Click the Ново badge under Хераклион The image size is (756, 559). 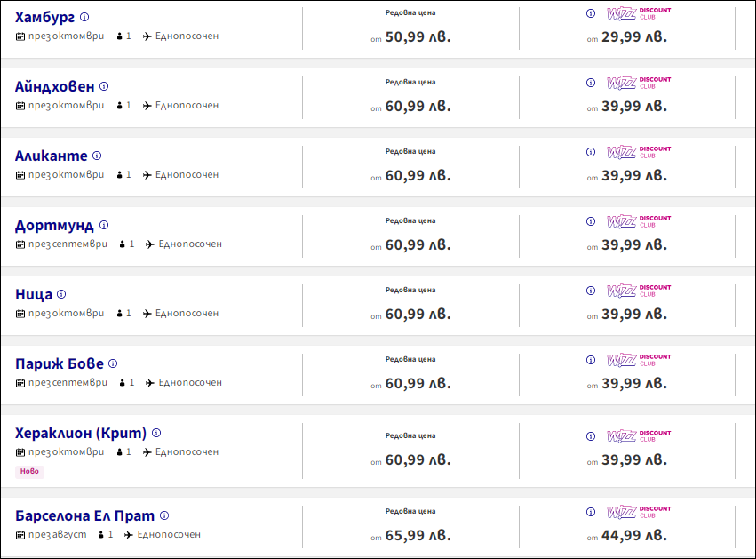(29, 472)
